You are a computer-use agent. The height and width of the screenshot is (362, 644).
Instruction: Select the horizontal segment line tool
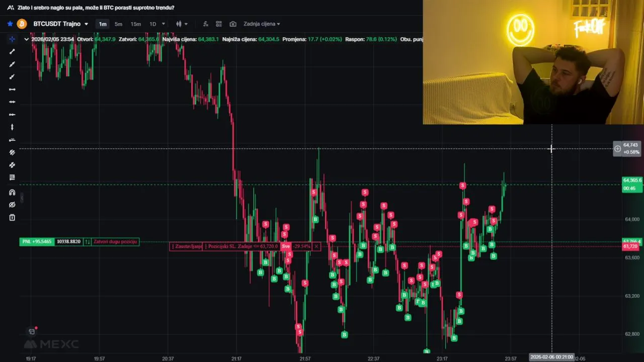(12, 89)
